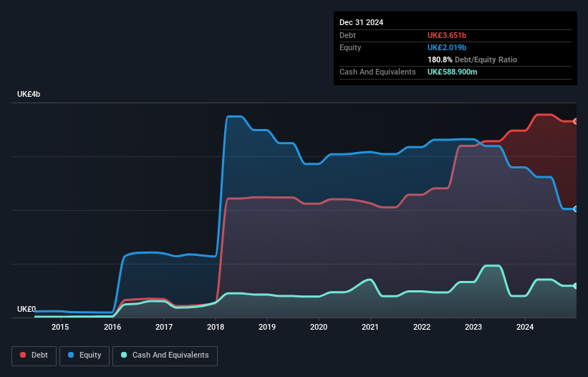The image size is (588, 377).
Task: Click the 2017 x-axis label
Action: pyautogui.click(x=164, y=327)
